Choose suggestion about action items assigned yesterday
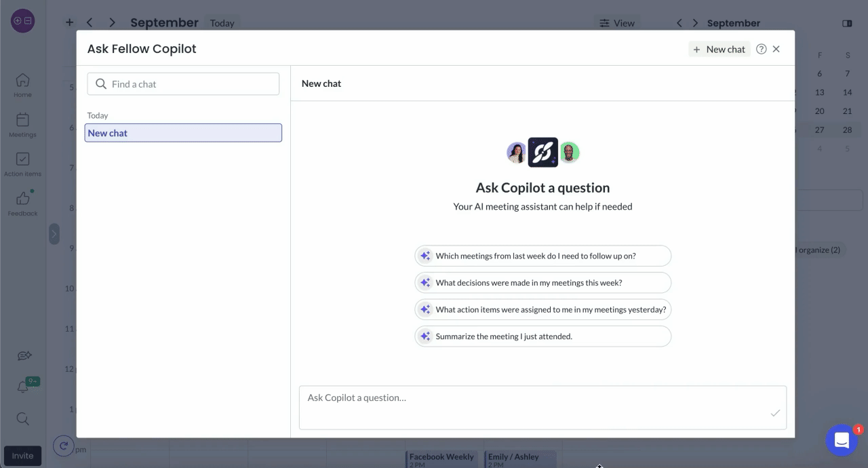Screen dimensions: 868x468 542,309
